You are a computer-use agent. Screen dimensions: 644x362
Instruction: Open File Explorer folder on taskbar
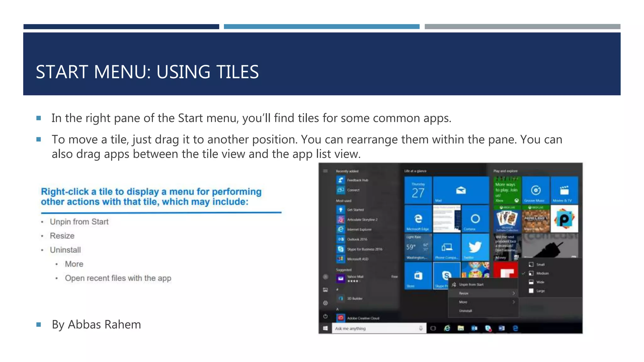[x=461, y=328]
